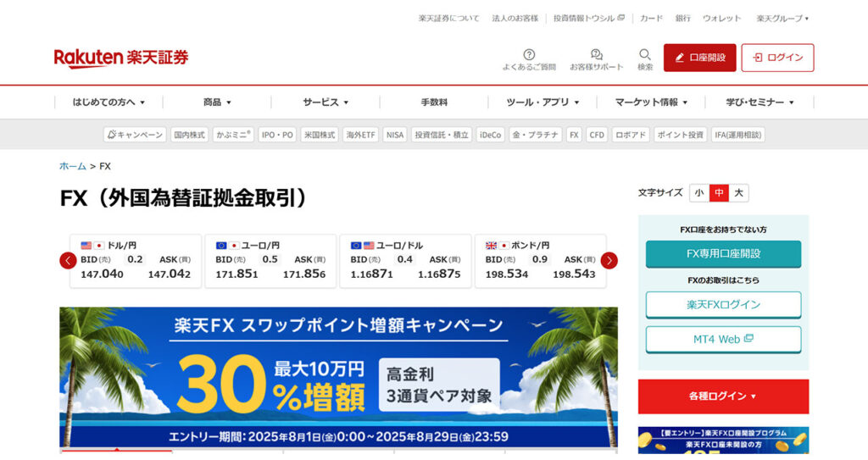The width and height of the screenshot is (868, 460).
Task: Open the 海外ETF quick link
Action: coord(360,135)
